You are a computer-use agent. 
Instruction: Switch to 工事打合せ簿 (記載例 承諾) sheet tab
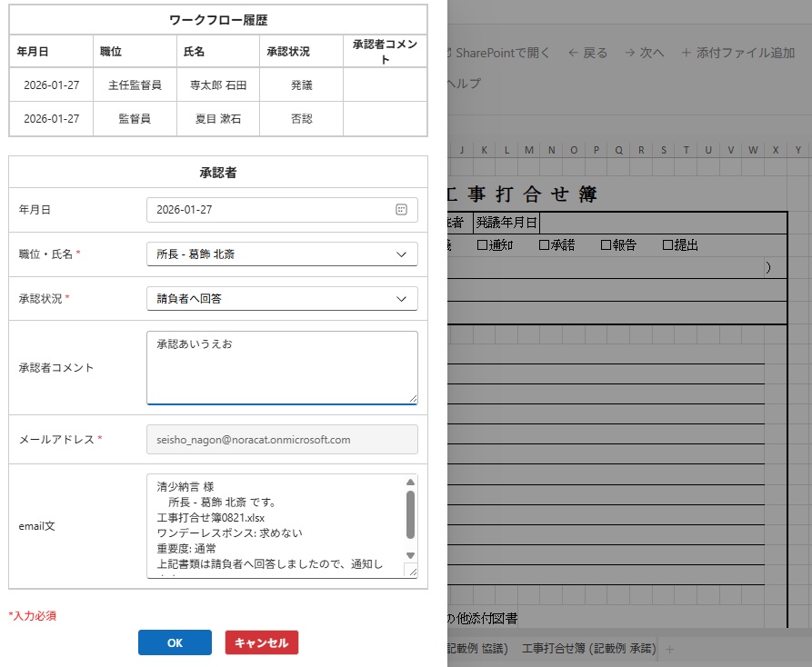[x=588, y=649]
